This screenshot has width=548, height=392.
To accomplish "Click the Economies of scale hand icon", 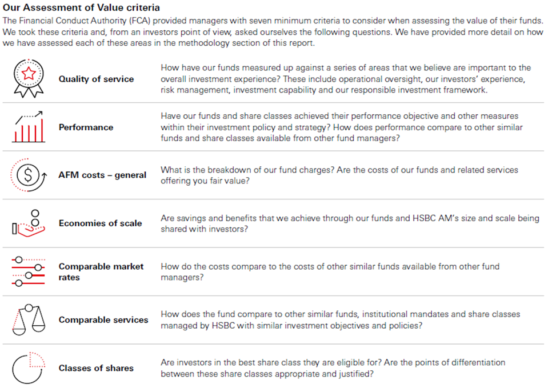I will pos(29,223).
